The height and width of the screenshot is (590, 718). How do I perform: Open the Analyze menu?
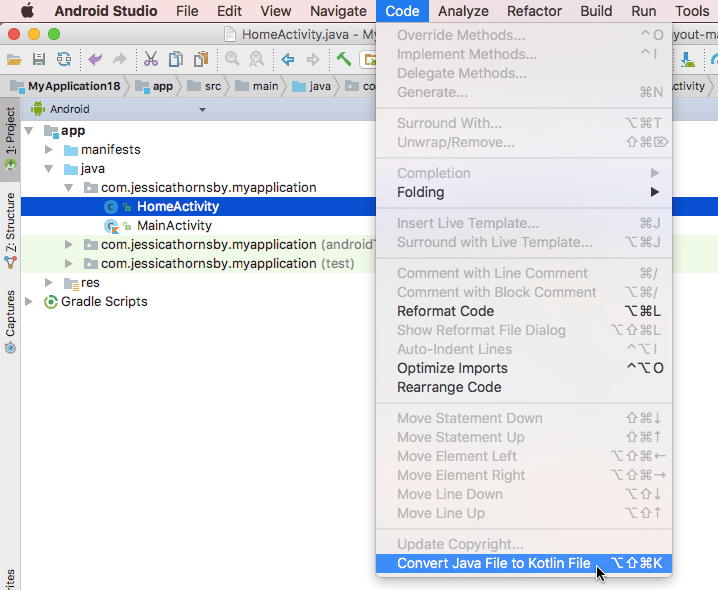click(x=463, y=11)
